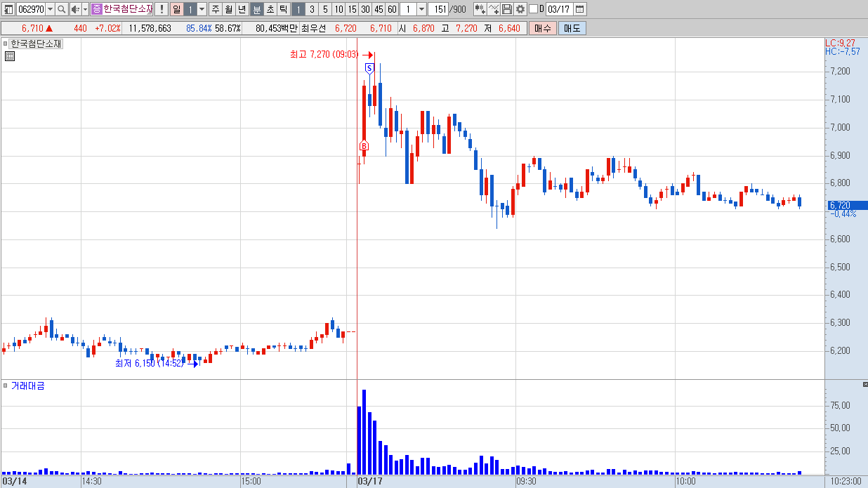The image size is (868, 488).
Task: Click the 매도 sell button
Action: (x=572, y=28)
